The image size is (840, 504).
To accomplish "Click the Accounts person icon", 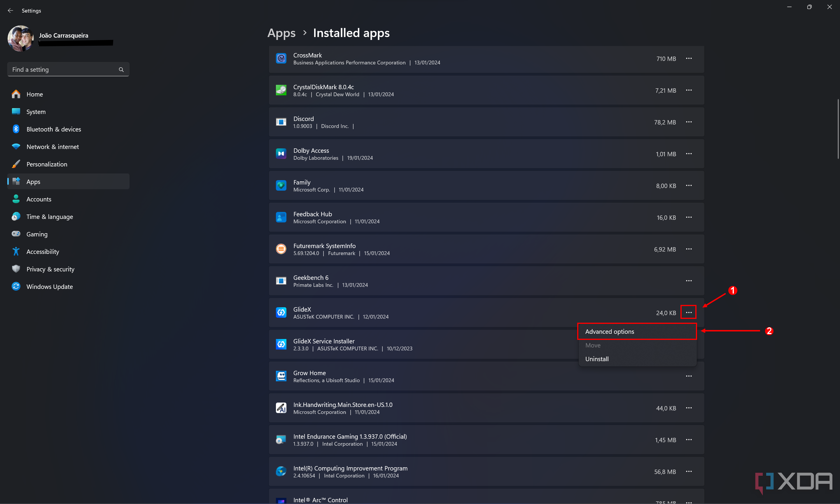I will (x=16, y=199).
